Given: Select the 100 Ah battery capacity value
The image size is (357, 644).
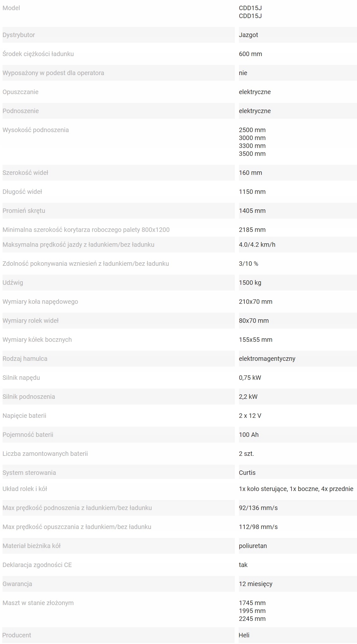Looking at the screenshot, I should click(249, 435).
